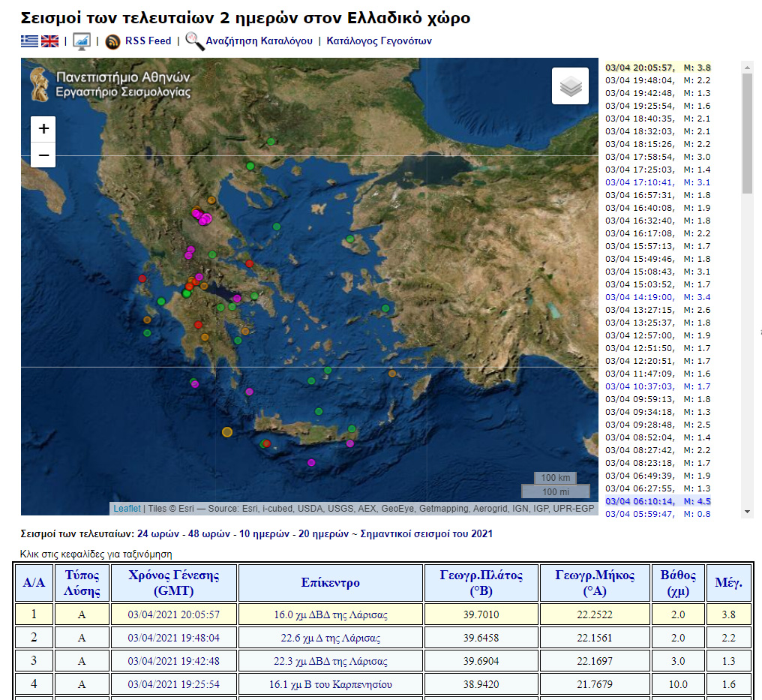Click the orange RSS feed icon
Screen dimensions: 762x700
(113, 42)
